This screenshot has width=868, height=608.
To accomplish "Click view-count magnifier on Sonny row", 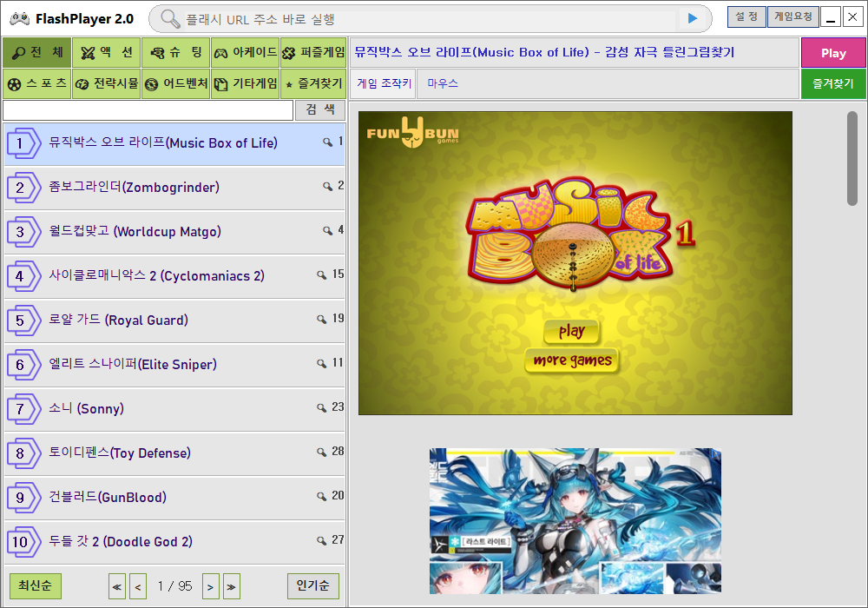I will point(322,408).
